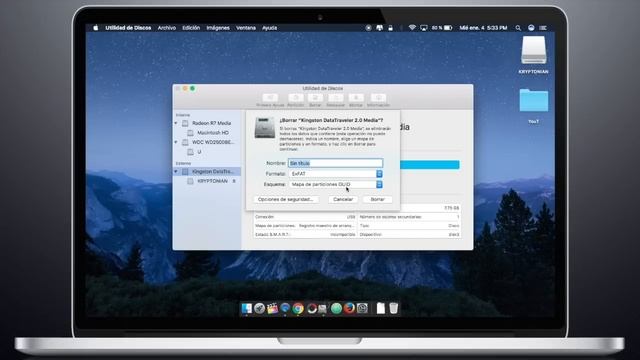640x360 pixels.
Task: Open Launchpad rocket icon in Dock
Action: click(x=260, y=309)
